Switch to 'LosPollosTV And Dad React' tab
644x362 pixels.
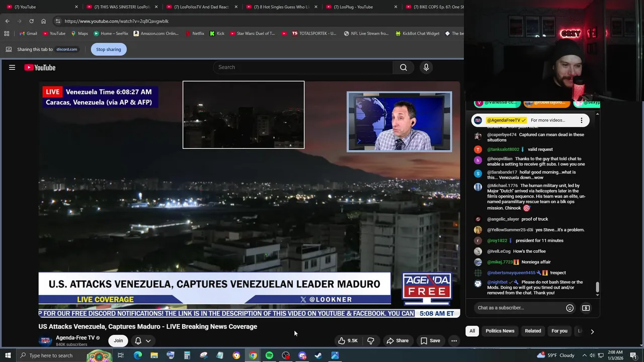(x=202, y=7)
